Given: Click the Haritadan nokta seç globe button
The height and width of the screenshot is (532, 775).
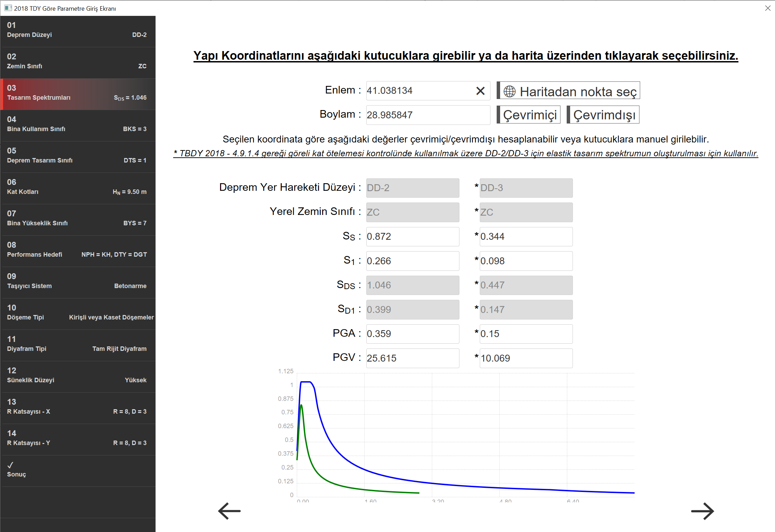Looking at the screenshot, I should pyautogui.click(x=568, y=91).
